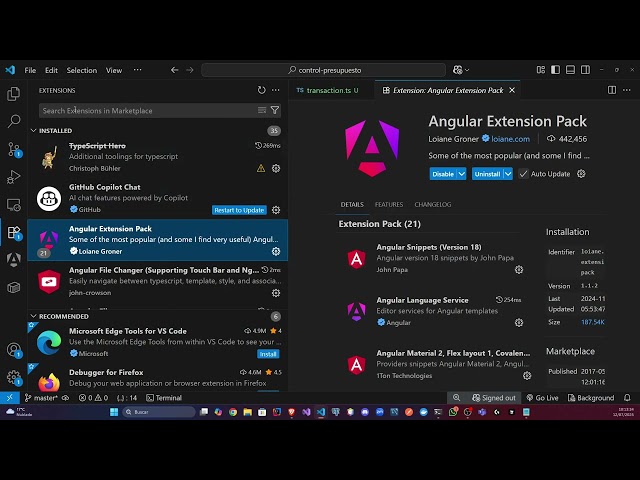Open manage gear for Angular Snippets
640x480 pixels.
click(519, 269)
